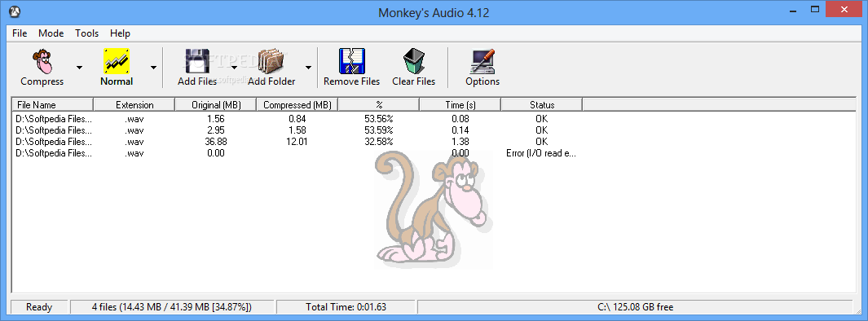Click the 0.14 time value

pos(460,130)
